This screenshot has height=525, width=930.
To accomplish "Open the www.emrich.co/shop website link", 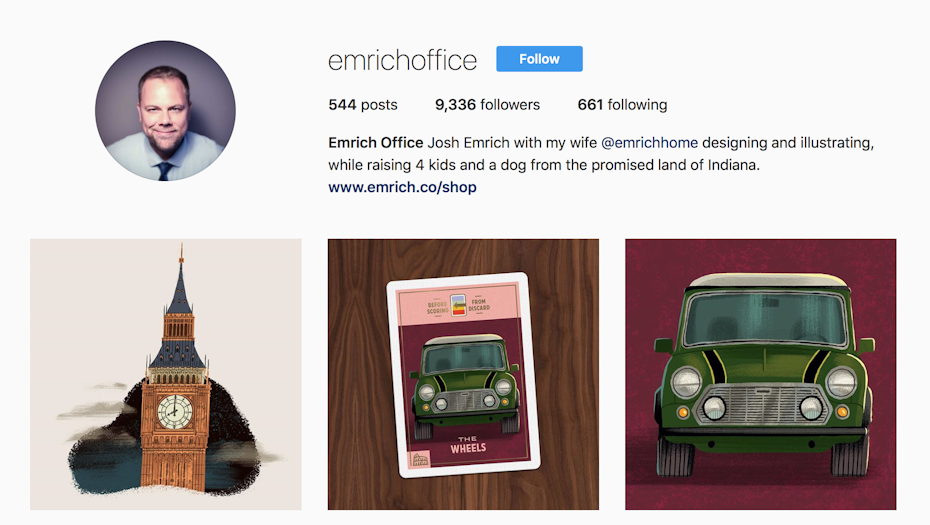I will 402,187.
